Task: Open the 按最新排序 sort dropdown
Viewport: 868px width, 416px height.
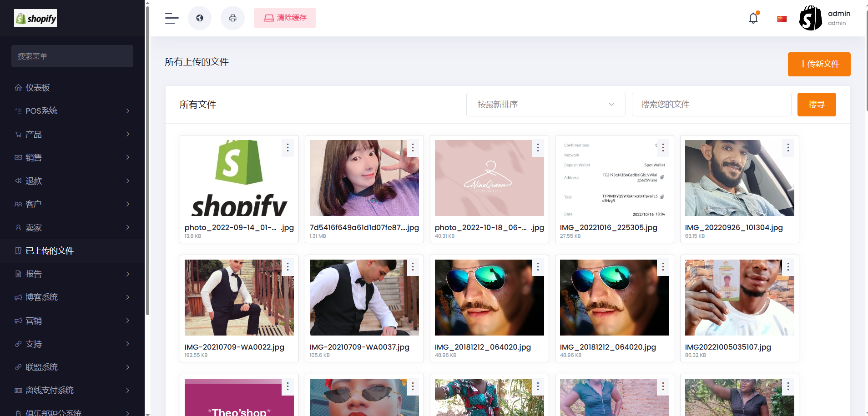Action: click(546, 105)
